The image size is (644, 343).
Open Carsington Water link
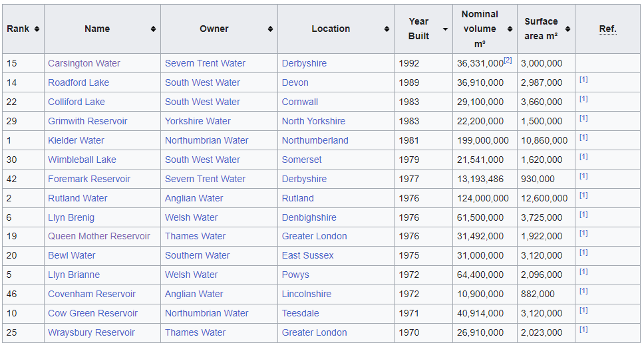click(x=84, y=63)
